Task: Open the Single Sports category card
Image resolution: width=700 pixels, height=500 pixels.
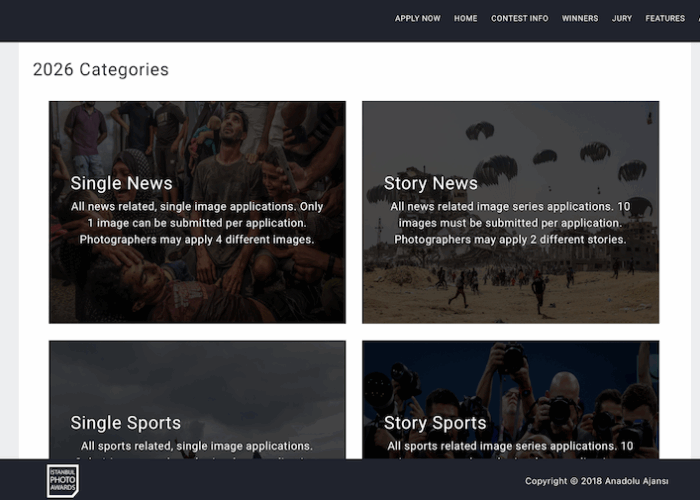Action: click(197, 400)
